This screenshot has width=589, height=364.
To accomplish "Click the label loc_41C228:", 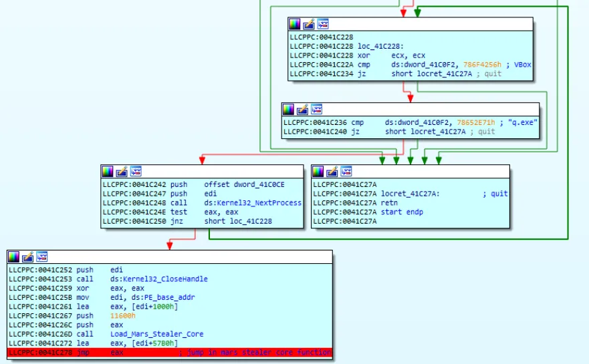I will (380, 46).
